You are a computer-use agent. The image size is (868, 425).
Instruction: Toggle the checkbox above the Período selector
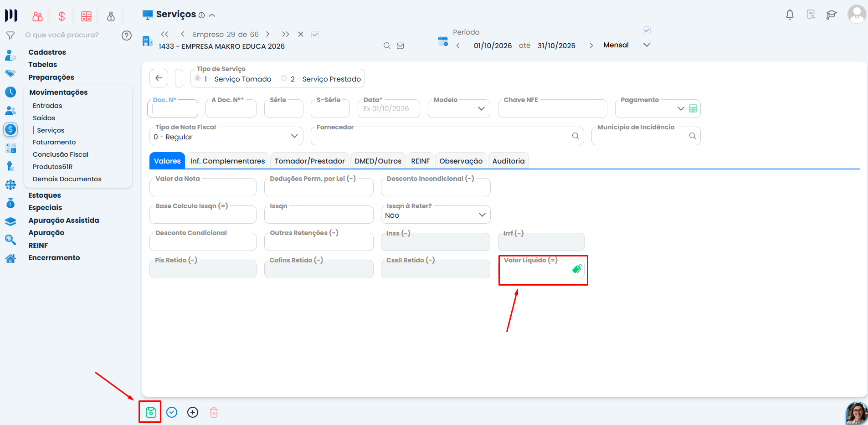pyautogui.click(x=647, y=31)
